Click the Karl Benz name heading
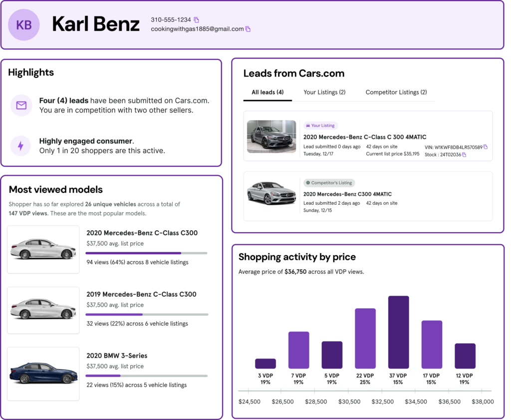This screenshot has height=420, width=511. click(x=96, y=24)
